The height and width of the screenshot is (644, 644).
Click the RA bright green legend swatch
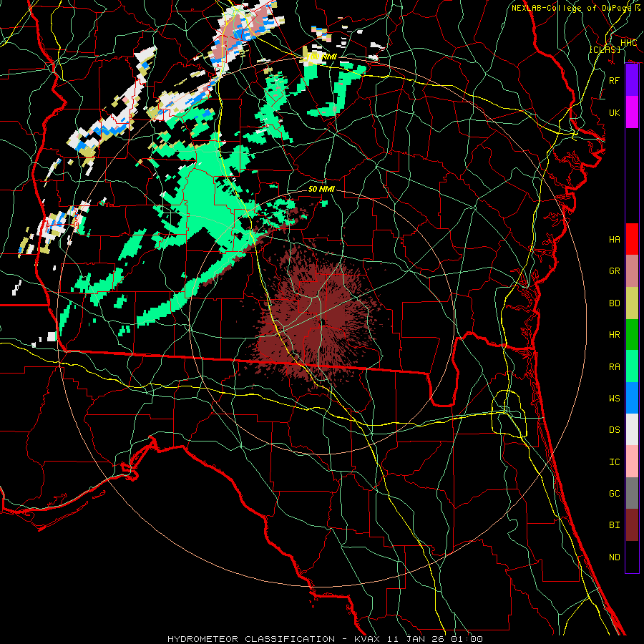(x=632, y=366)
